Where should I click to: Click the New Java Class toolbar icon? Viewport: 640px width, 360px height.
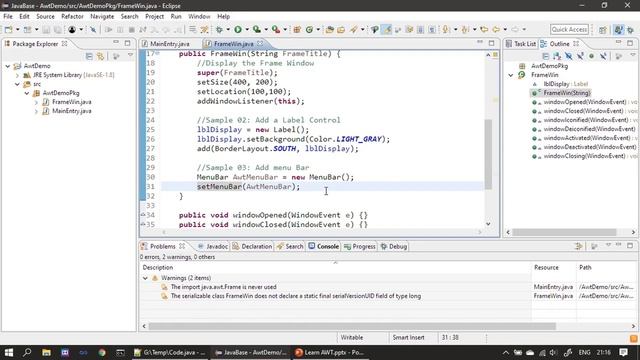[x=309, y=29]
